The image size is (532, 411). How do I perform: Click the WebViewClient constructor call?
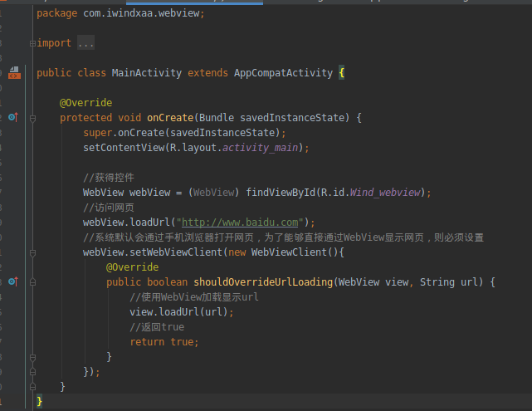[290, 252]
